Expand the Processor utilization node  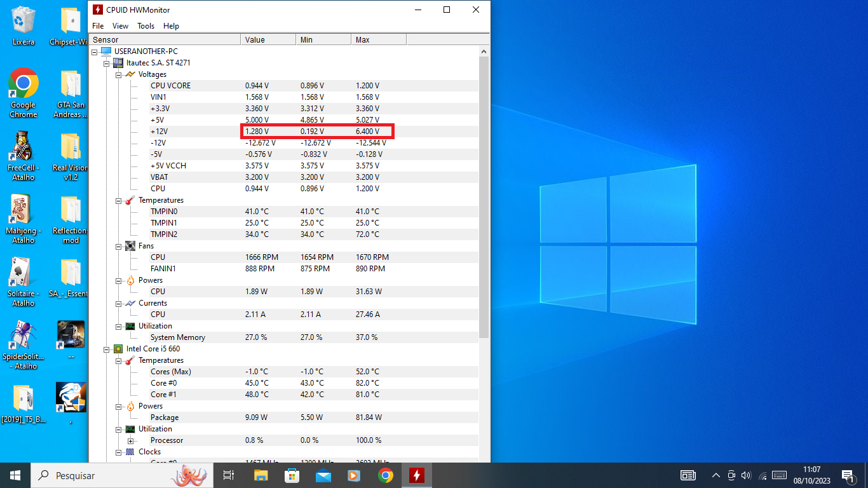(x=130, y=440)
